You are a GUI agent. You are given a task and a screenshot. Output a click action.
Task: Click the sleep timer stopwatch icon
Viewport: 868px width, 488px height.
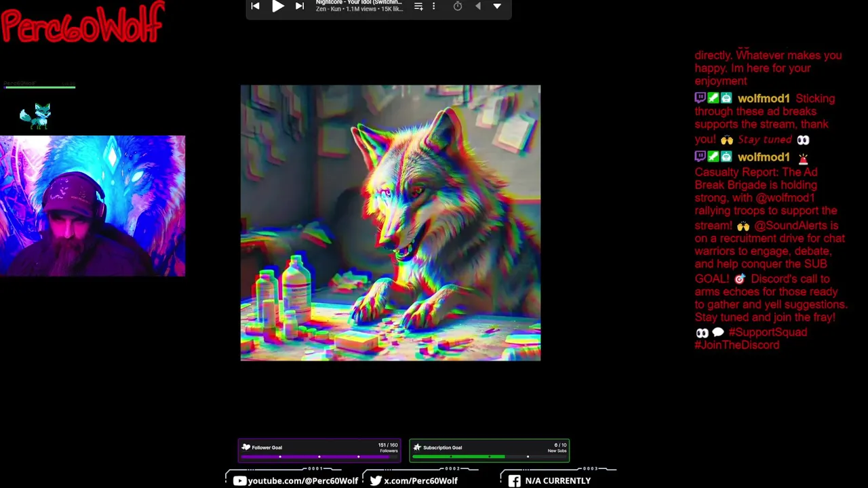(458, 6)
